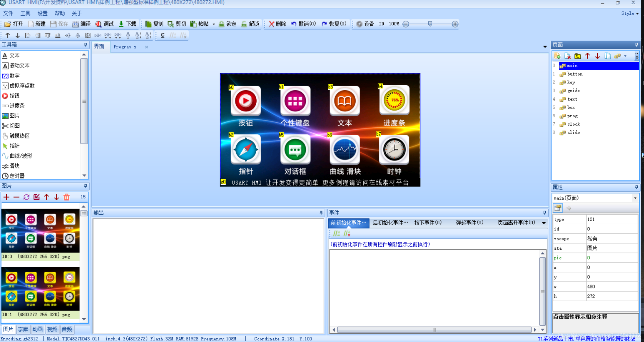This screenshot has height=342, width=644.
Task: Open the tab list dropdown above canvas
Action: [545, 47]
